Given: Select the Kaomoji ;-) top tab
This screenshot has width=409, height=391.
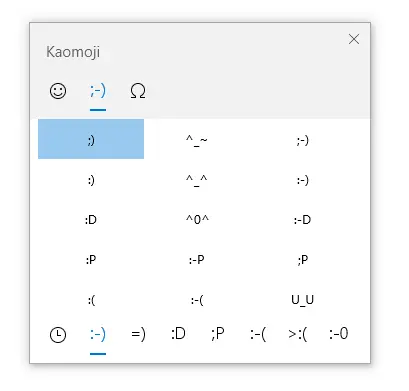Looking at the screenshot, I should coord(98,91).
